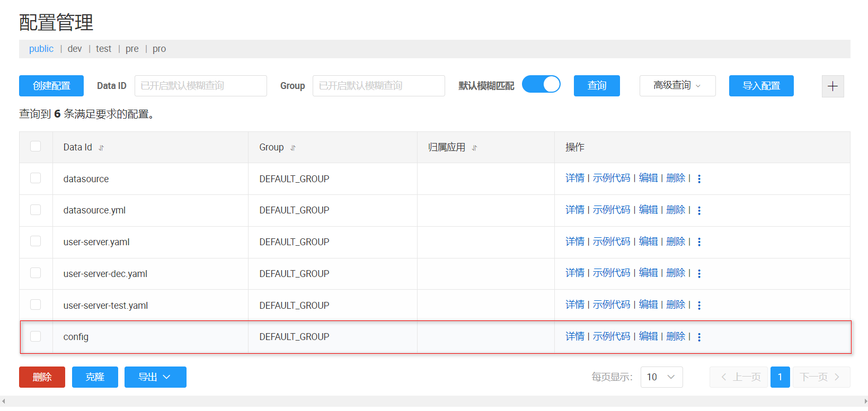Check the config row checkbox
The height and width of the screenshot is (411, 868).
(x=36, y=336)
